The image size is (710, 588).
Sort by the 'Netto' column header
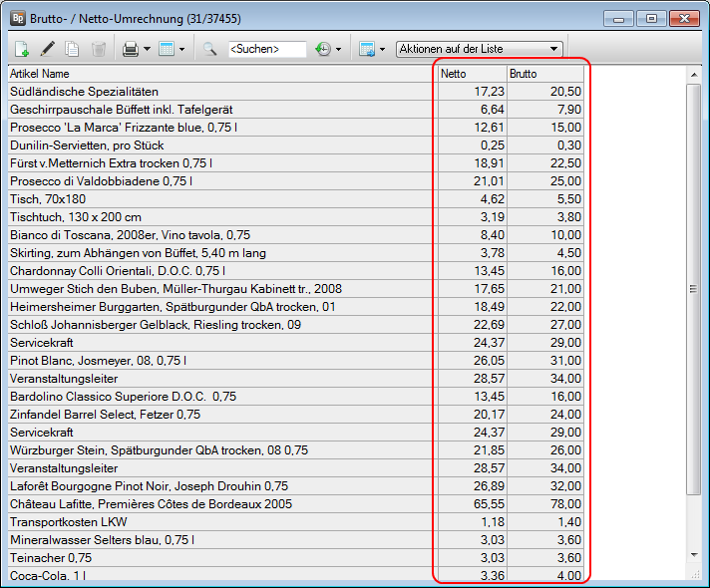[471, 74]
